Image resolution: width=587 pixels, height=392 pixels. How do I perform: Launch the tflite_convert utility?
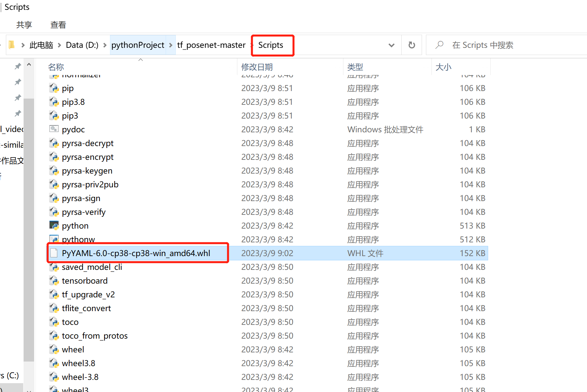(x=86, y=308)
